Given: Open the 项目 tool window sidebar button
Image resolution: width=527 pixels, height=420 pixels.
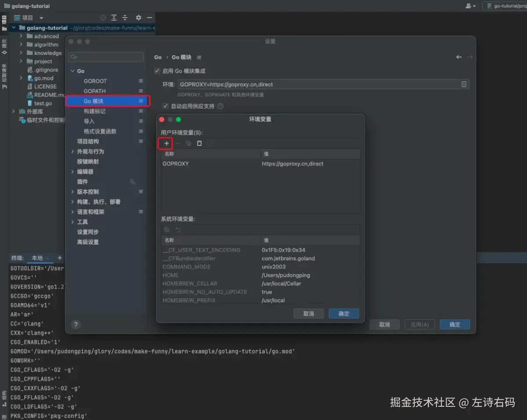Looking at the screenshot, I should [x=4, y=22].
